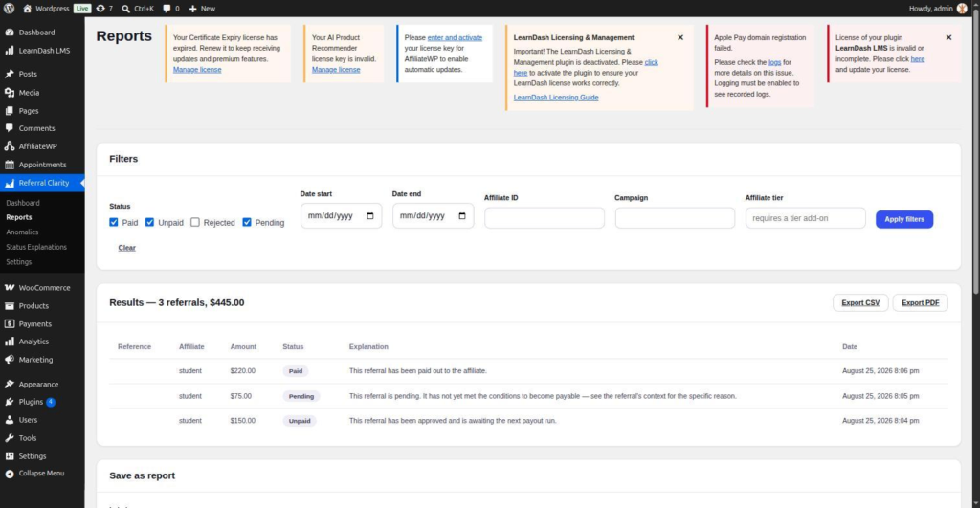
Task: Click the Marketing megaphone icon
Action: pos(10,360)
